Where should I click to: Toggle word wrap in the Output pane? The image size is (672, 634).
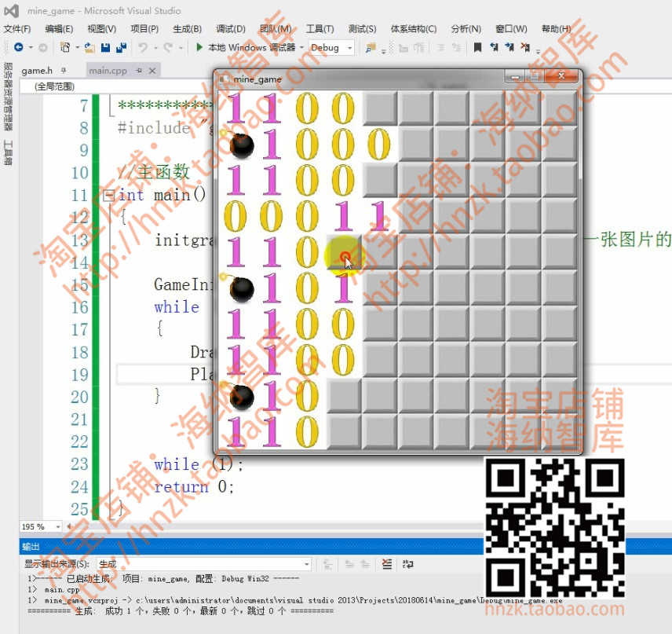[x=407, y=563]
